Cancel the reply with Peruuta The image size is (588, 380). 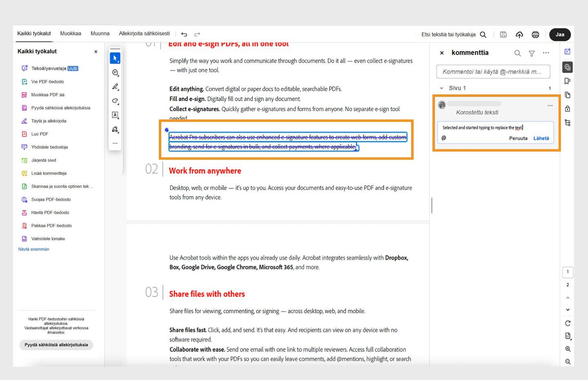tap(518, 138)
